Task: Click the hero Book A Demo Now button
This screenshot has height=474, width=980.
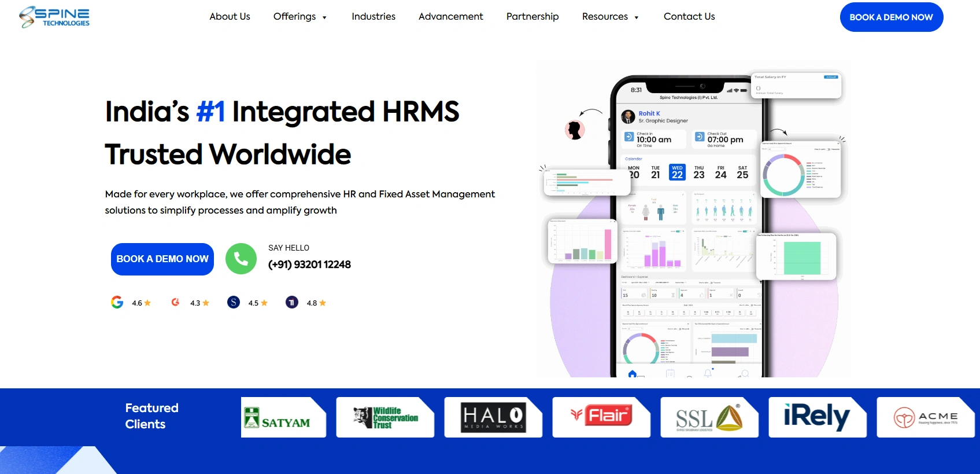Action: [162, 259]
